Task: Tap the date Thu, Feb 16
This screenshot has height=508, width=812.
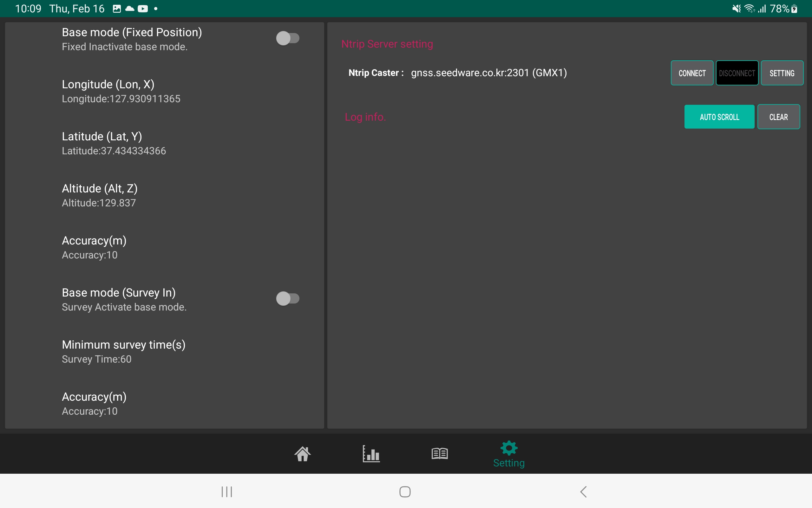Action: [77, 9]
